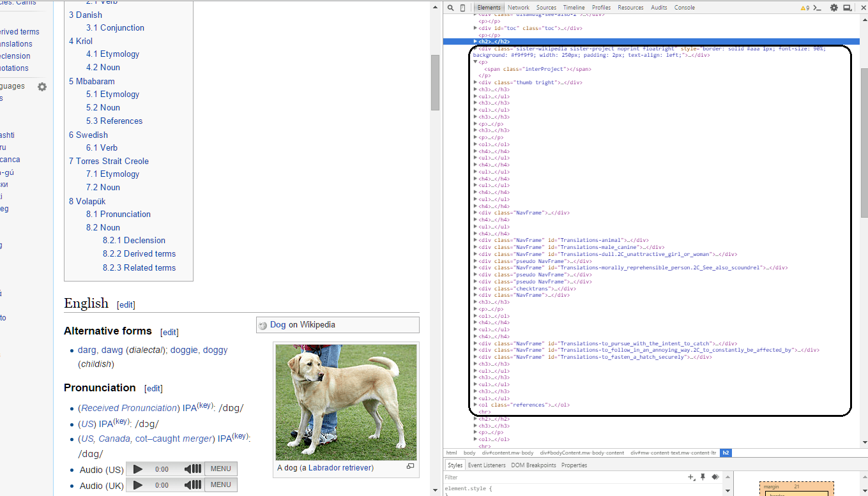Open the Languages settings gear in the sidebar
The width and height of the screenshot is (868, 496).
pyautogui.click(x=42, y=86)
